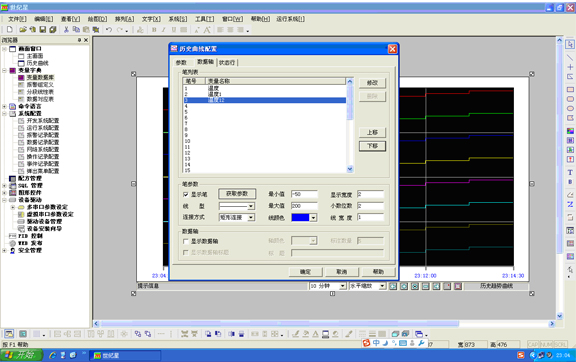Expand the 多串口参数设定 tree node
Viewport: 576px width, 362px height.
coord(12,207)
